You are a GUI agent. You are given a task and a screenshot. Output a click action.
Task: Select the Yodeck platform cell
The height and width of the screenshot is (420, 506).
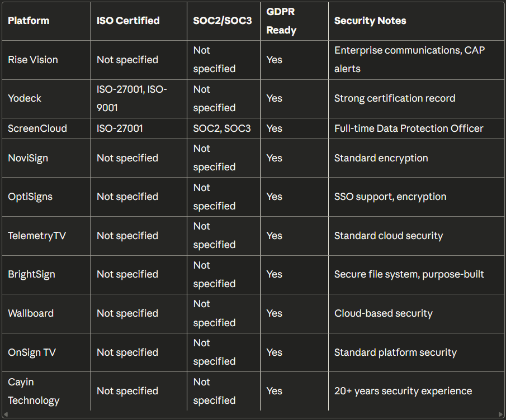[x=25, y=98]
